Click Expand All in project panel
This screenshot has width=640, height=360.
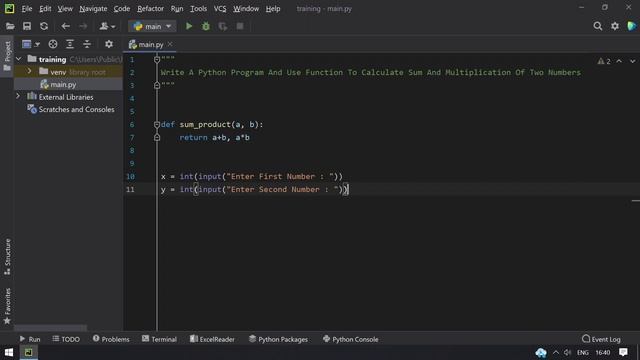click(x=70, y=44)
